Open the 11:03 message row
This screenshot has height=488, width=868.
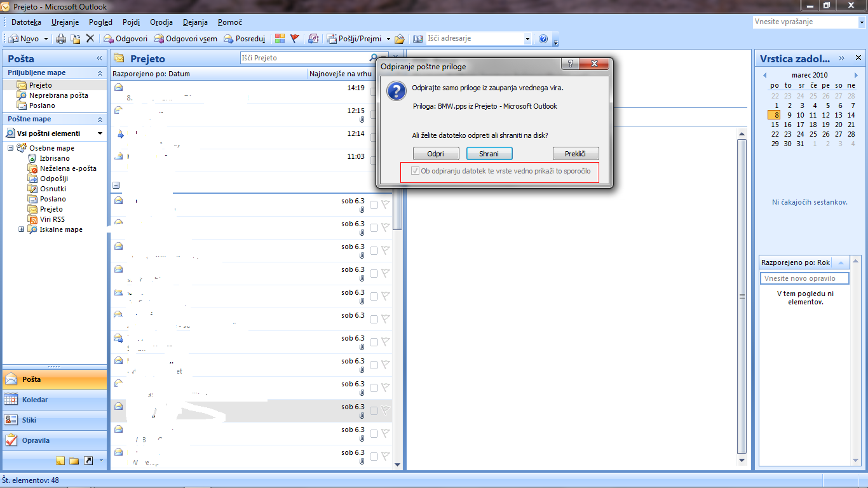pyautogui.click(x=252, y=160)
